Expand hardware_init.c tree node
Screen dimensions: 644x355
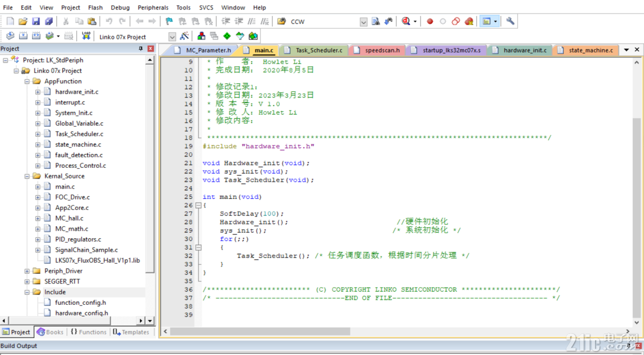coord(38,92)
